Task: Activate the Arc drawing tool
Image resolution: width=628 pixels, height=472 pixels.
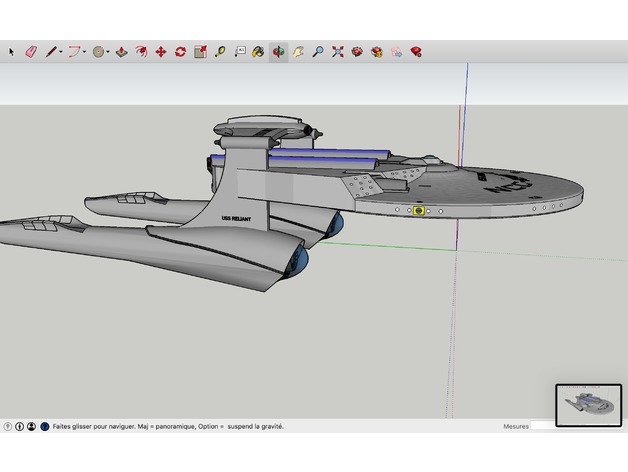Action: point(74,51)
